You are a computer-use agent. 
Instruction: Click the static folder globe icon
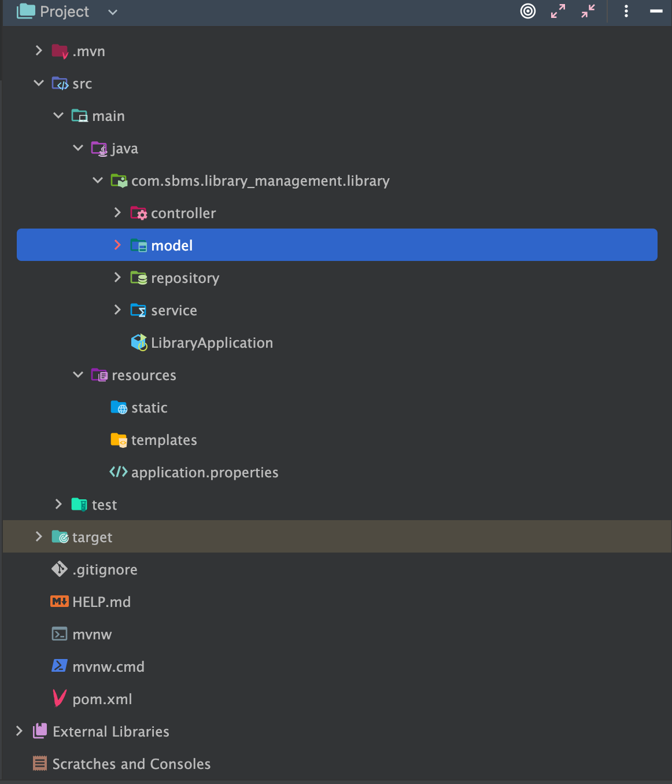[x=119, y=408]
